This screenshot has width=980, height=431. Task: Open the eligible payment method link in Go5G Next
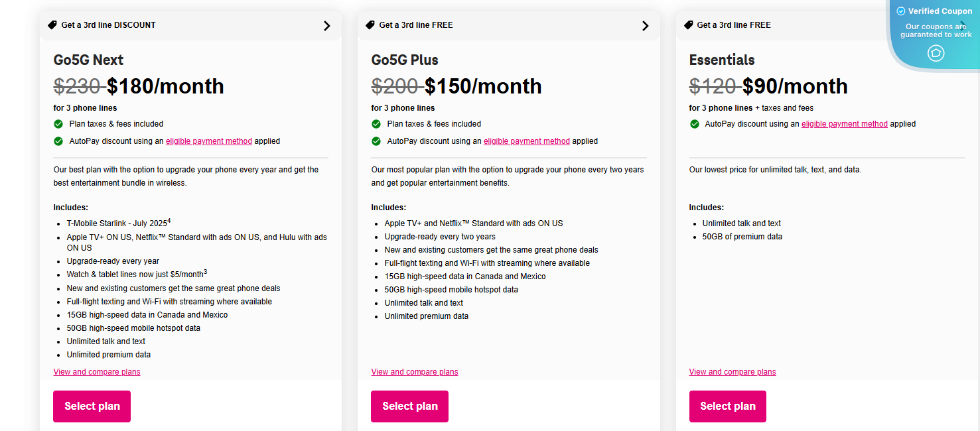coord(208,141)
